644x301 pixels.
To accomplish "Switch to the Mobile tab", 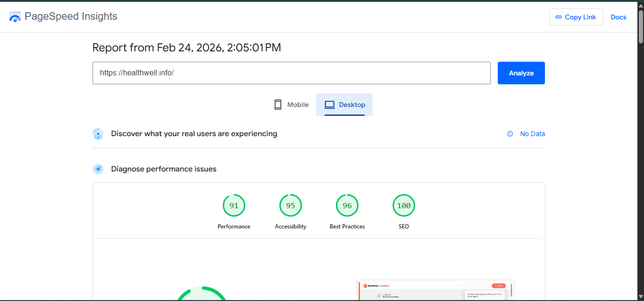I will [292, 105].
